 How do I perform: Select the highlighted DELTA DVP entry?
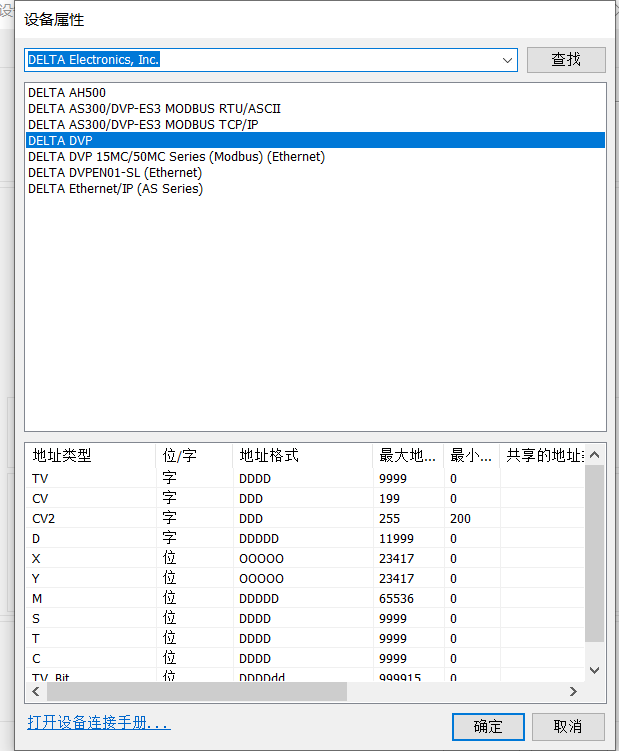315,140
